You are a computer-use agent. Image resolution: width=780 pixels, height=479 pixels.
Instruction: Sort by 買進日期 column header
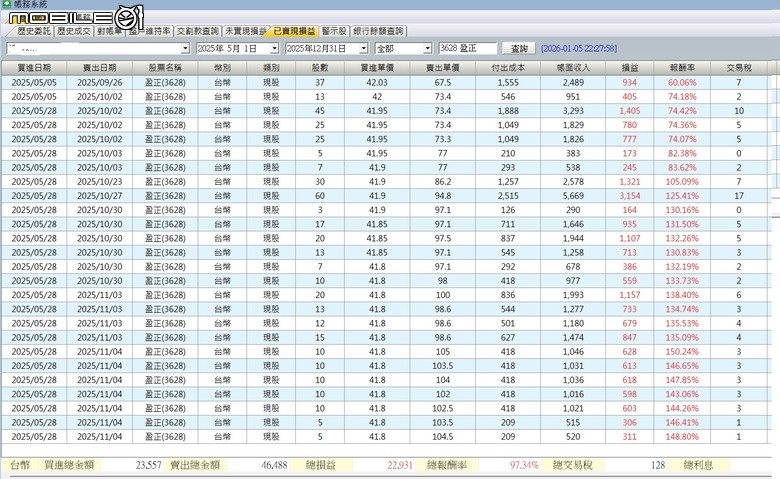(x=34, y=68)
